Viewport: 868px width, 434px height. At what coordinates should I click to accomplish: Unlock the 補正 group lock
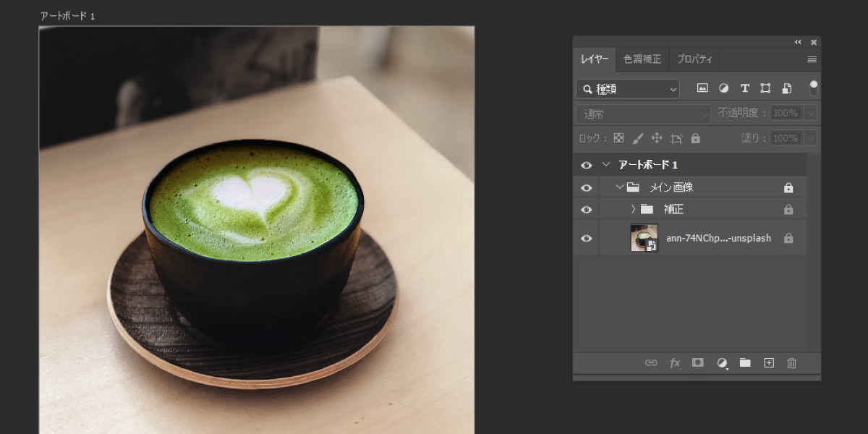pyautogui.click(x=788, y=210)
